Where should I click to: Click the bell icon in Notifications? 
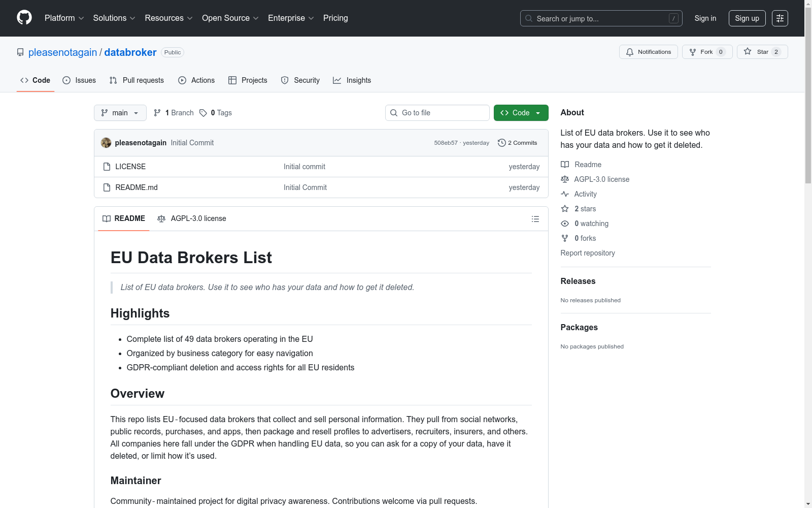point(630,52)
